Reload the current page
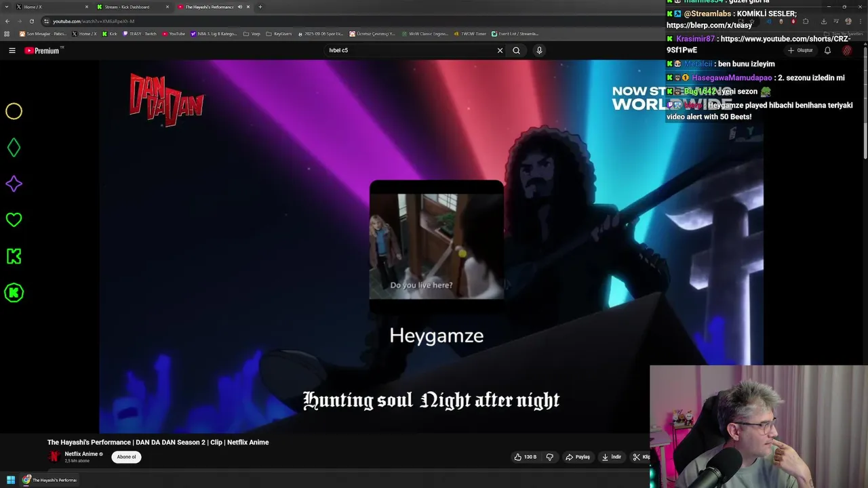This screenshot has width=868, height=488. click(32, 21)
